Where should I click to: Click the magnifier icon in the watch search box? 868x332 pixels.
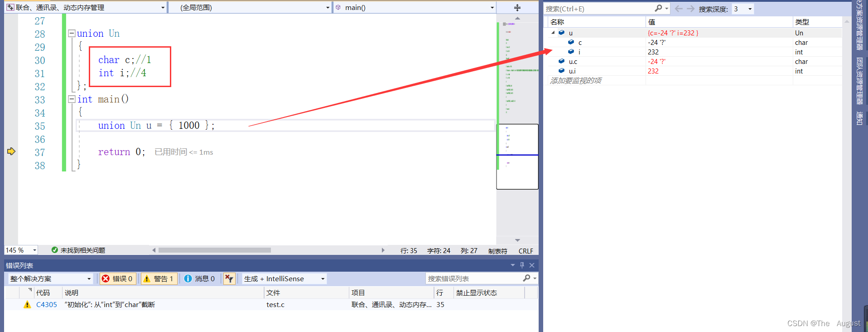click(x=659, y=8)
